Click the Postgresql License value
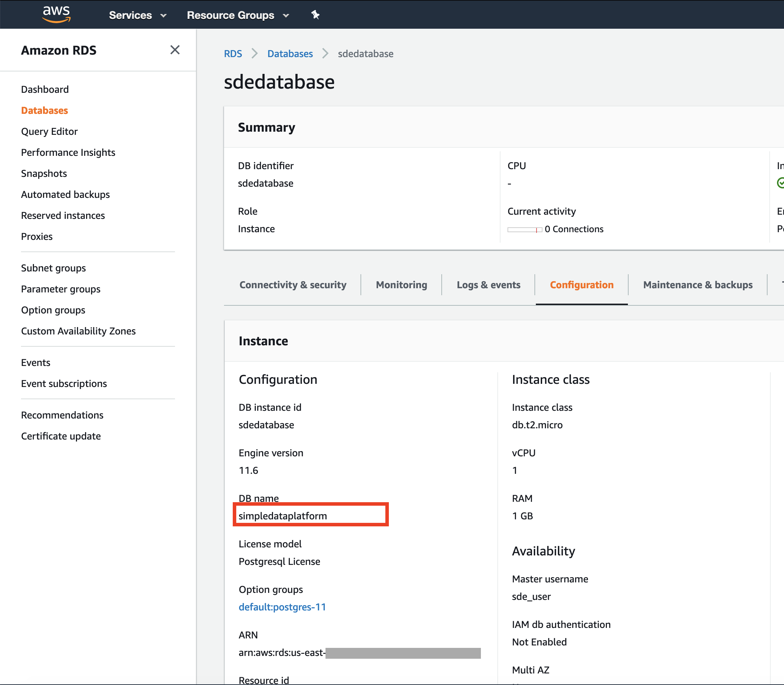 click(279, 561)
